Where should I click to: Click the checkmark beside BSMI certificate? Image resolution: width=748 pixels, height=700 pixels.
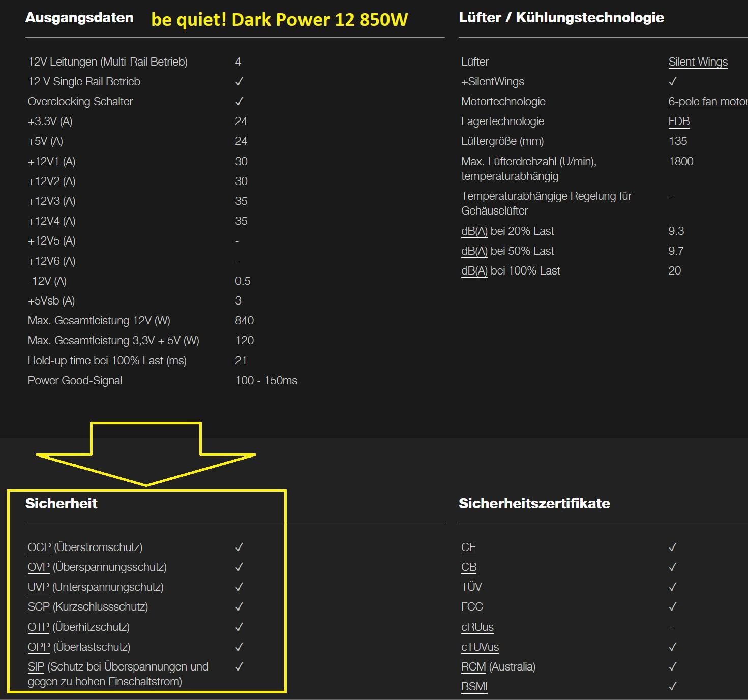(672, 687)
